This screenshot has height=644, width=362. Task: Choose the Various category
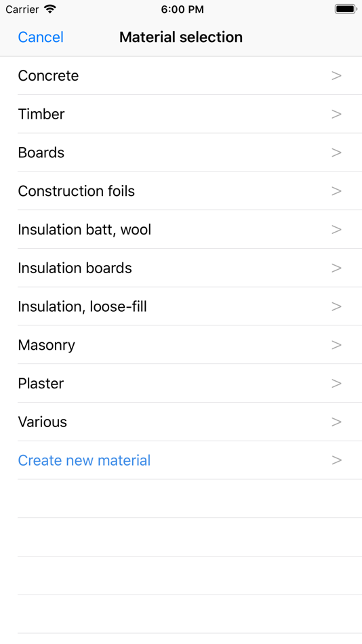[181, 422]
